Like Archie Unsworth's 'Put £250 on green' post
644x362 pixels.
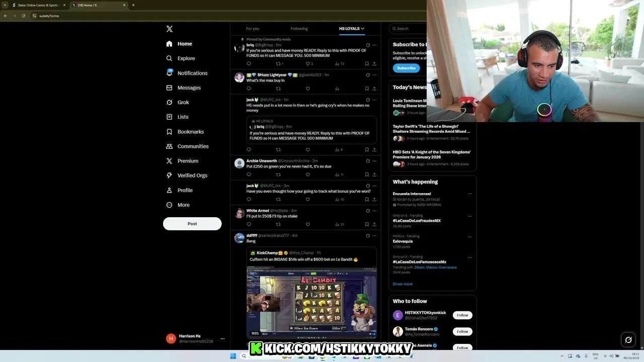pyautogui.click(x=308, y=174)
